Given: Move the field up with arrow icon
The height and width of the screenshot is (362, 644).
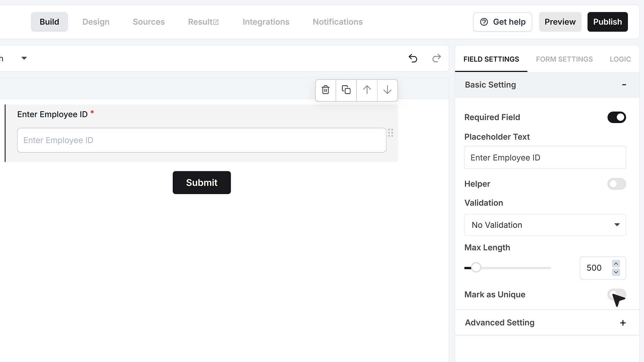Looking at the screenshot, I should pos(367,90).
